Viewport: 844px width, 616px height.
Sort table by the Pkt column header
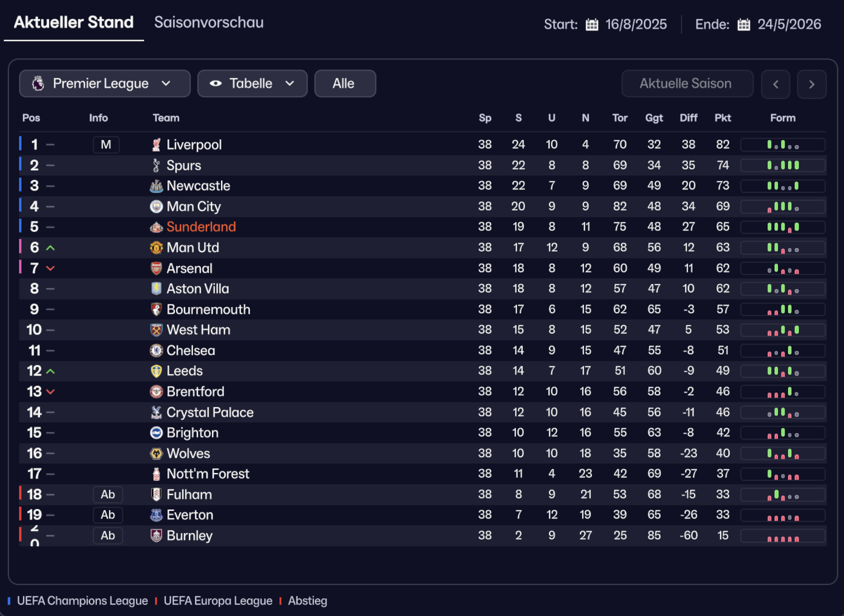click(722, 118)
